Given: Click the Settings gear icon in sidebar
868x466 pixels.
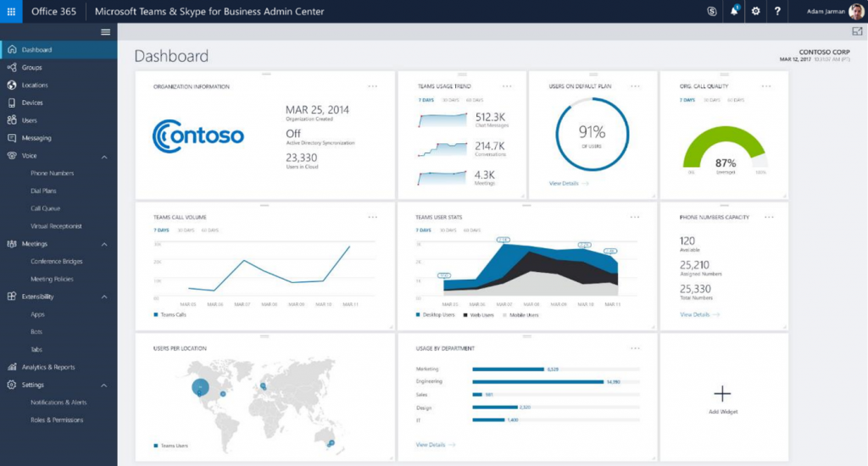Looking at the screenshot, I should 12,385.
